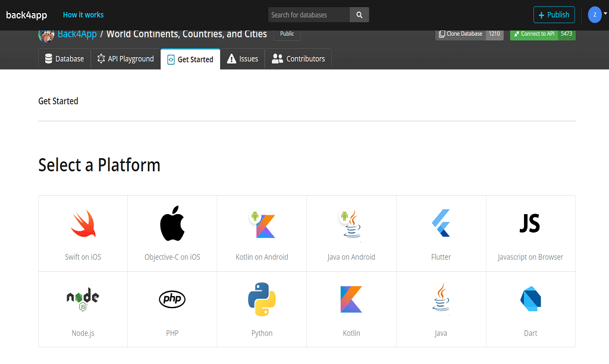Viewport: 609px width, 364px height.
Task: Open the Issues tab
Action: [x=243, y=59]
